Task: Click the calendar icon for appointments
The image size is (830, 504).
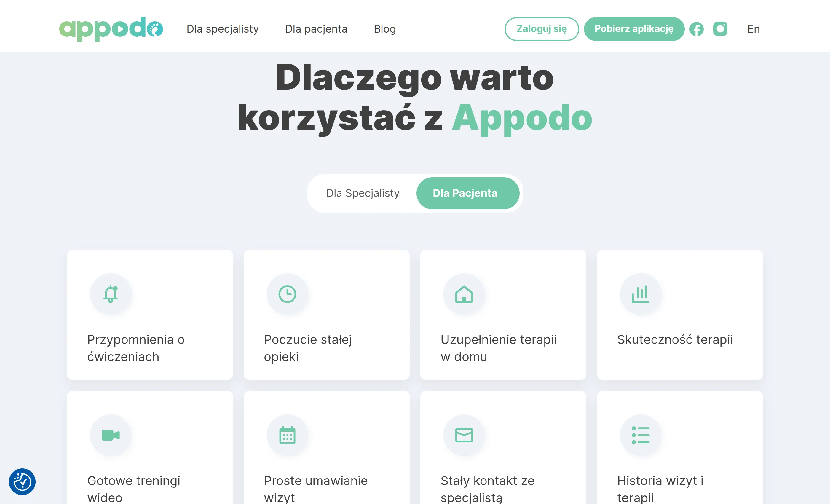Action: click(x=287, y=435)
